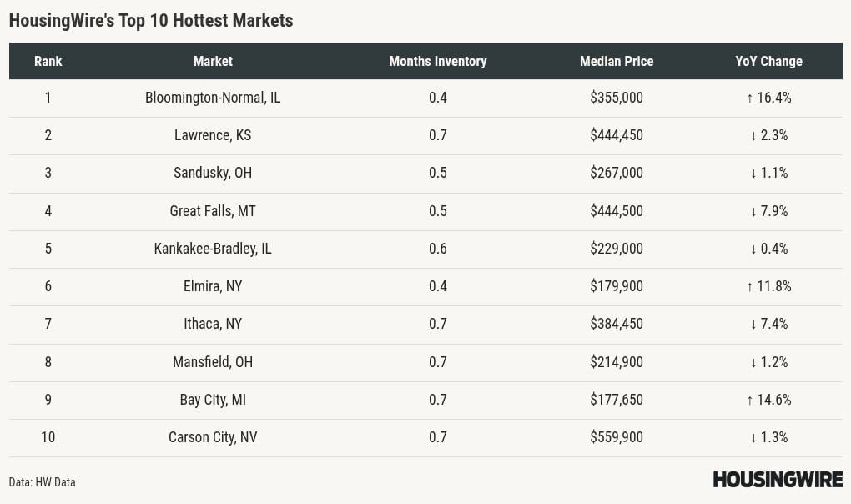Screen dimensions: 851x504
Task: Select Kankakee-Bradley, IL market entry
Action: point(213,249)
